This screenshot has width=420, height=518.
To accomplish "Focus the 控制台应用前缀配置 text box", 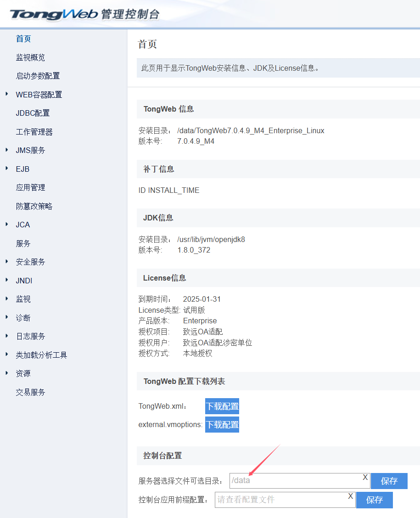I will pos(280,500).
